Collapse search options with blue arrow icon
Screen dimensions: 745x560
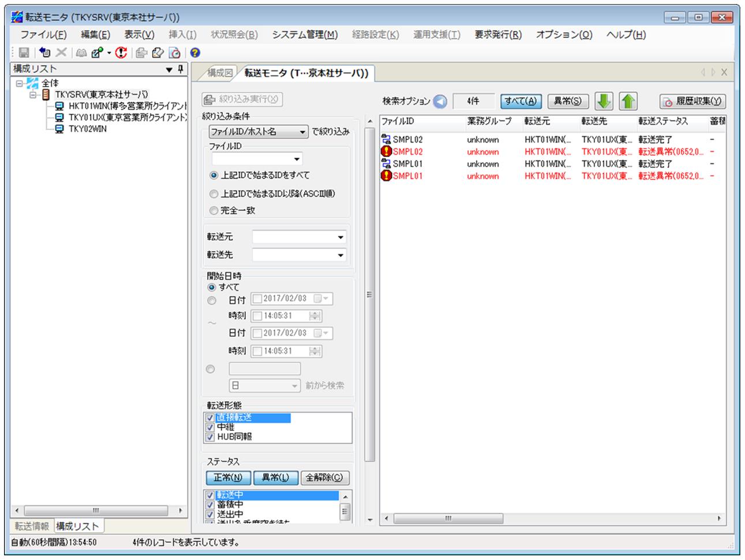pos(440,102)
